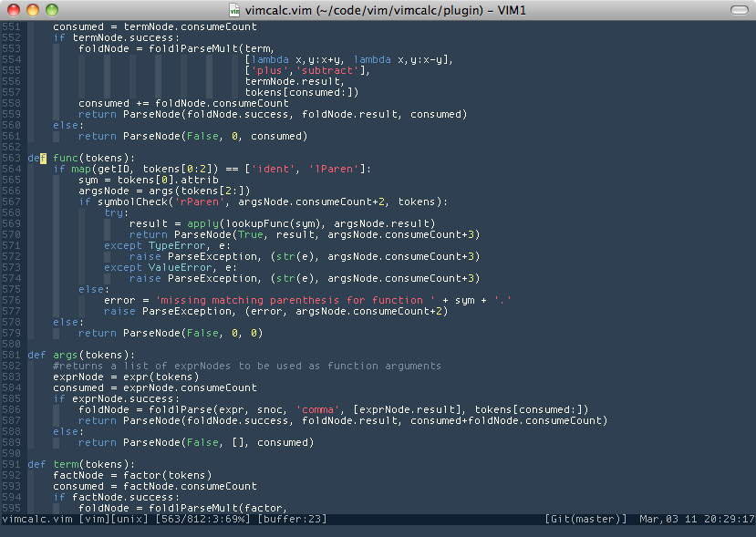Click the Vim document icon in the title bar

[233, 11]
